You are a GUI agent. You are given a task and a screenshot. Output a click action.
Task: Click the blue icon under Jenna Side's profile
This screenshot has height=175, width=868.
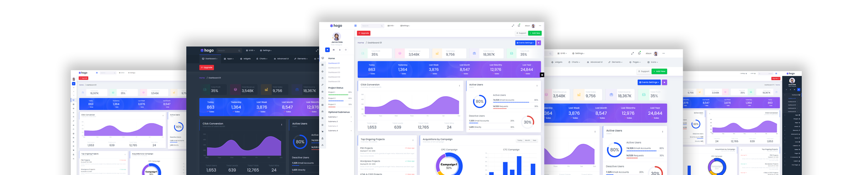coord(327,50)
